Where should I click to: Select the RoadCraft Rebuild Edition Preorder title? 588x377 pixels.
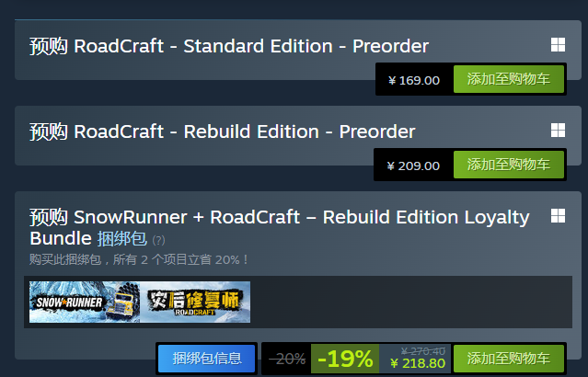222,131
